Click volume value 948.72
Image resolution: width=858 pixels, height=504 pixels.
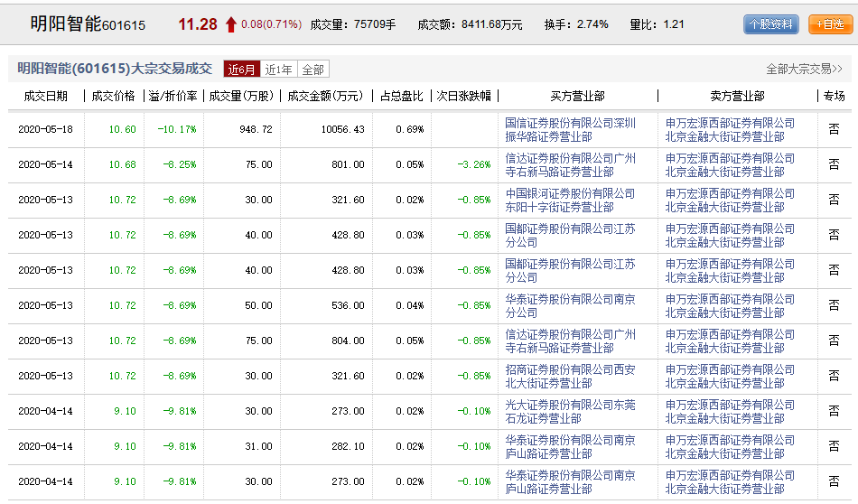256,130
